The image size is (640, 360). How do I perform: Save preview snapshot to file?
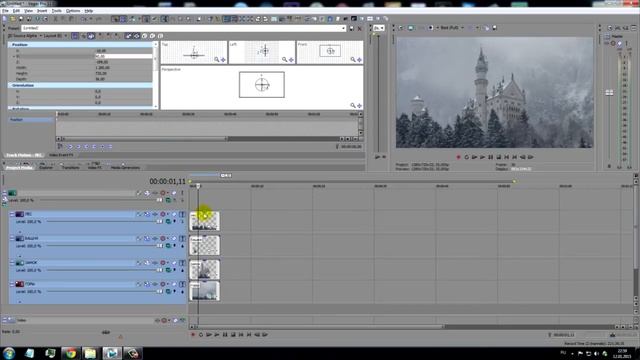pyautogui.click(x=494, y=28)
